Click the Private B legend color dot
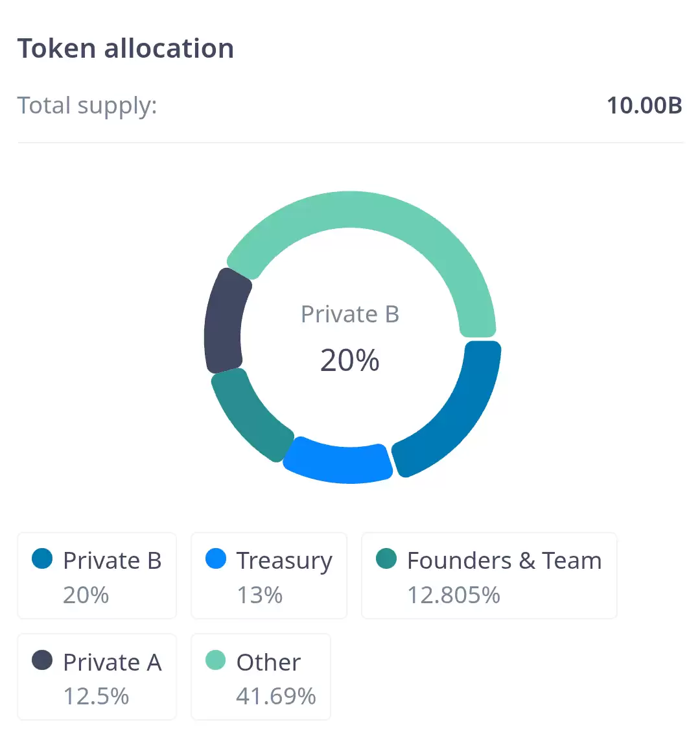Image resolution: width=700 pixels, height=729 pixels. [x=42, y=558]
